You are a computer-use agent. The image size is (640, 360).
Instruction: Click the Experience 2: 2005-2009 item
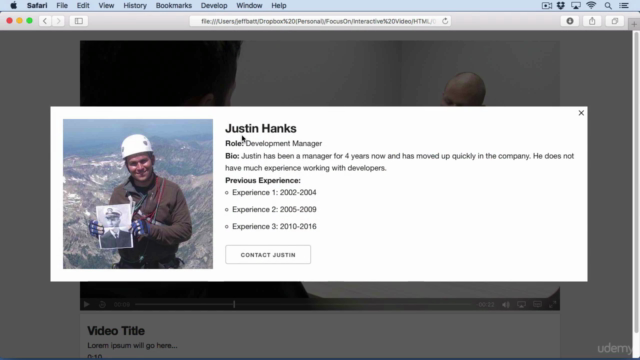(x=274, y=209)
